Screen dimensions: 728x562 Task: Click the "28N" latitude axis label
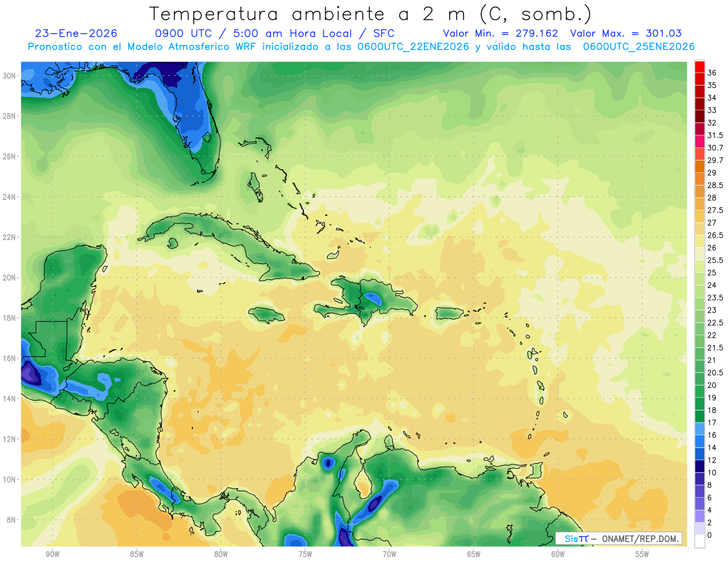[9, 116]
